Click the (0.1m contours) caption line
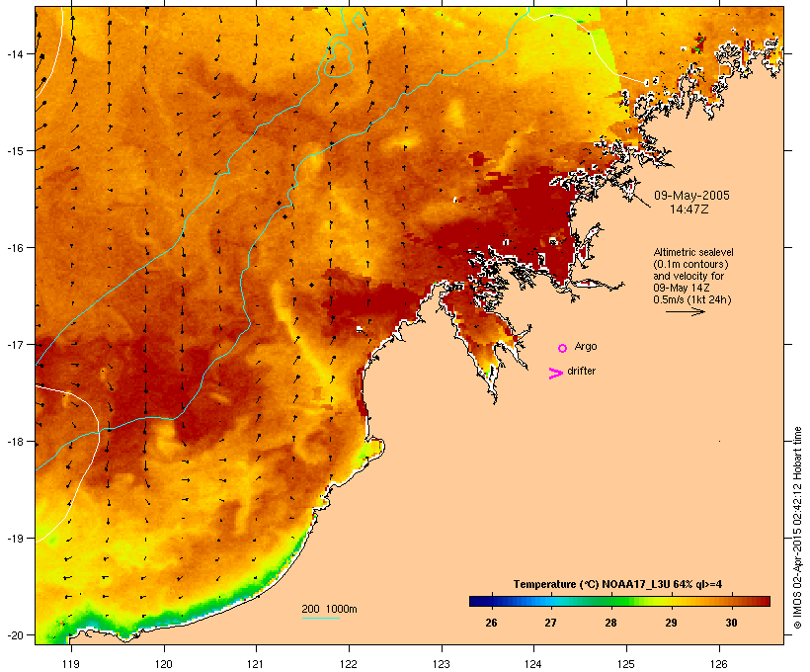 (691, 264)
